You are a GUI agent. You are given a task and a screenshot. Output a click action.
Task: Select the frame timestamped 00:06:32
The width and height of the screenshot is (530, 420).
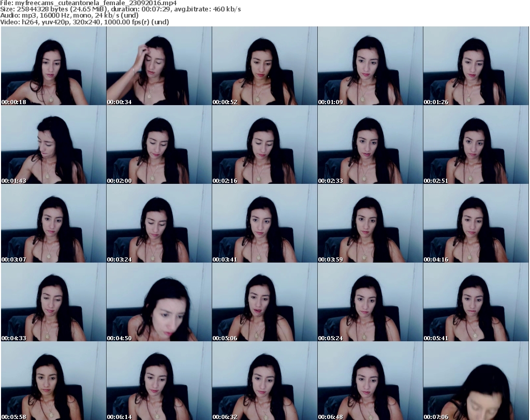(x=264, y=381)
